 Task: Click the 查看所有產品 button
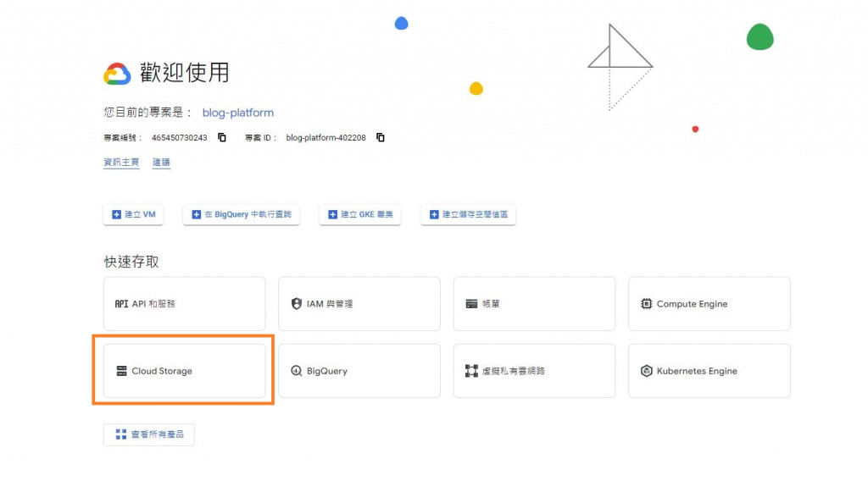(149, 434)
